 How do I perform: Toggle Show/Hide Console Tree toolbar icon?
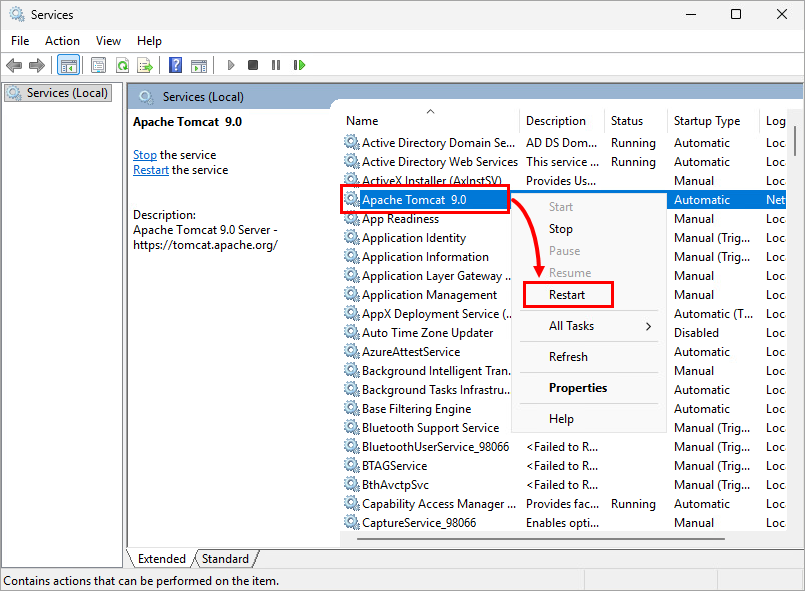(x=69, y=66)
